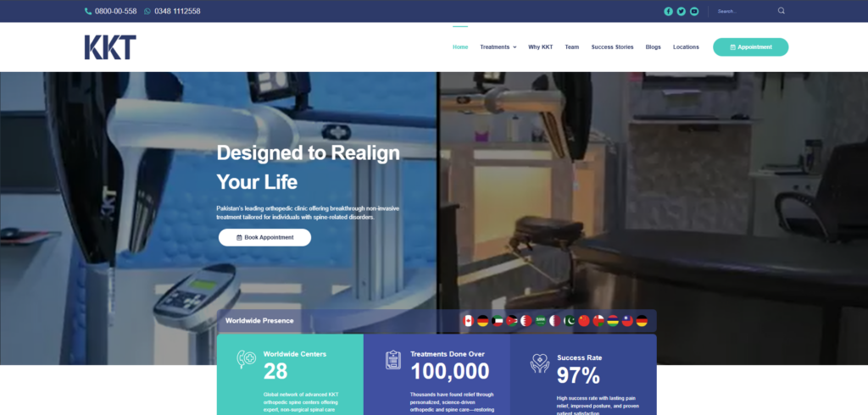Select the Kuwait flag

point(497,321)
